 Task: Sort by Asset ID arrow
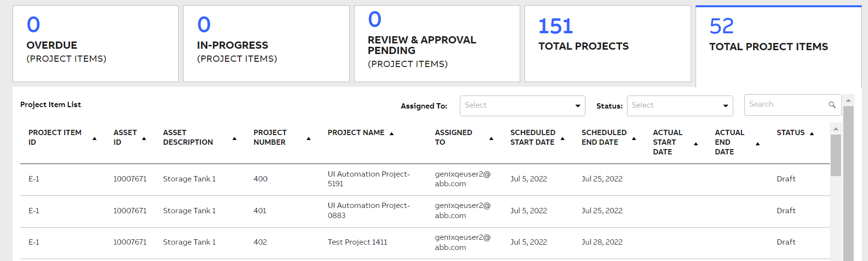point(144,138)
